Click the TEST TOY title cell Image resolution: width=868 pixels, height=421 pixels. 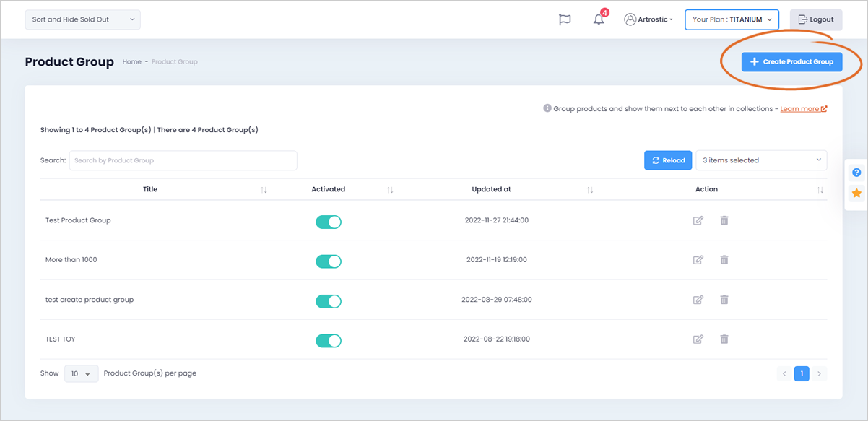pos(60,339)
